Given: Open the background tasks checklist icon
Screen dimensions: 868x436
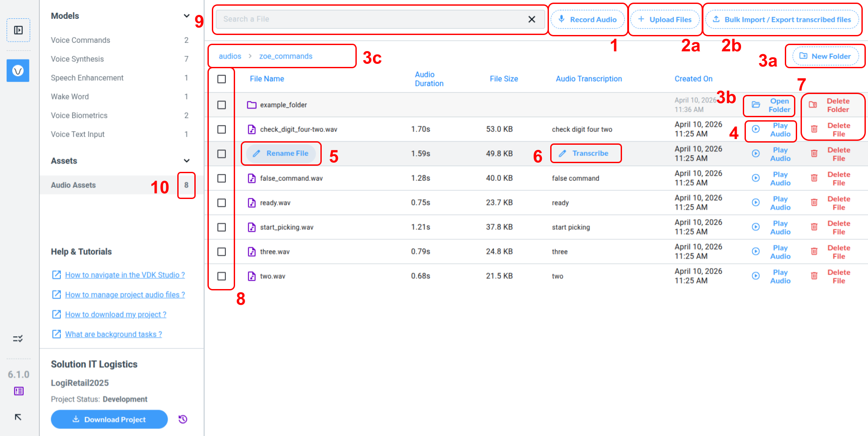Looking at the screenshot, I should pyautogui.click(x=18, y=338).
